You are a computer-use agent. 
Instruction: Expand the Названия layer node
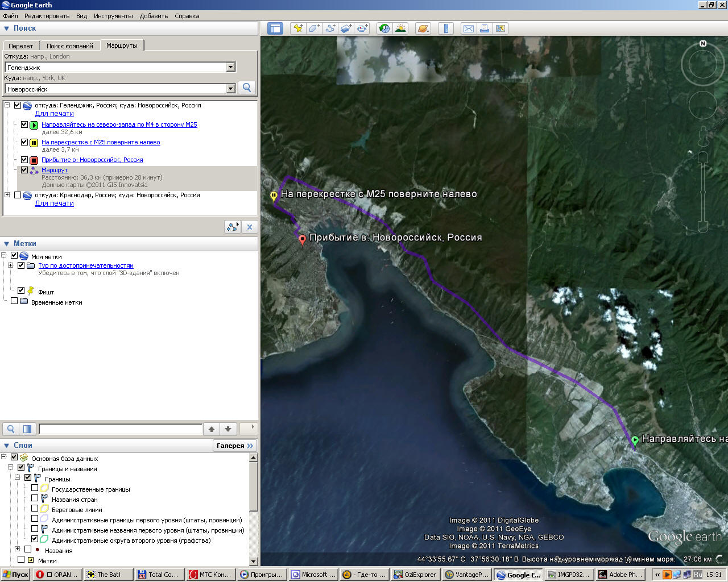point(18,549)
